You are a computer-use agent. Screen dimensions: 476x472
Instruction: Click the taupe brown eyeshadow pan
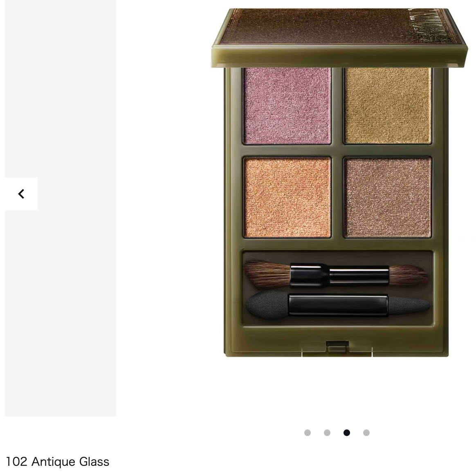[388, 197]
